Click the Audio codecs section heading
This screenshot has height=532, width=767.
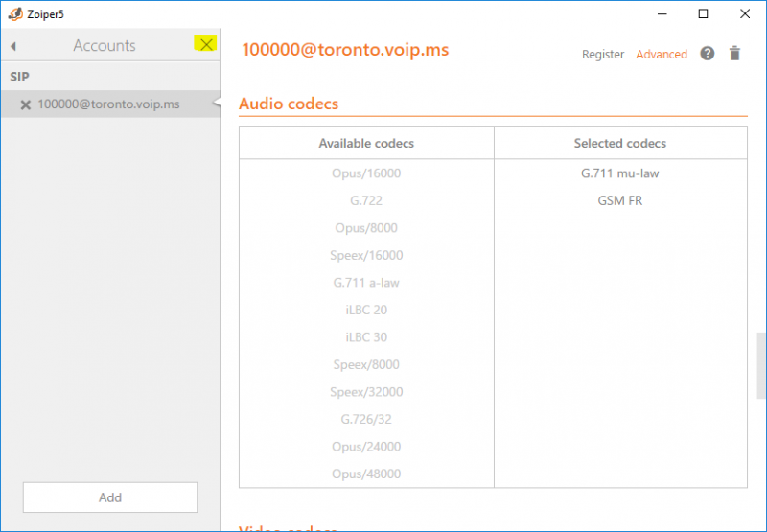[289, 104]
